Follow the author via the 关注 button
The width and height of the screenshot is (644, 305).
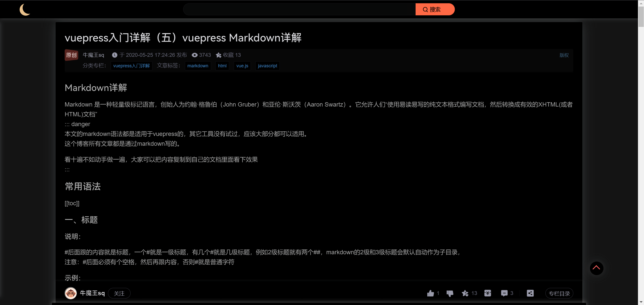(x=119, y=293)
